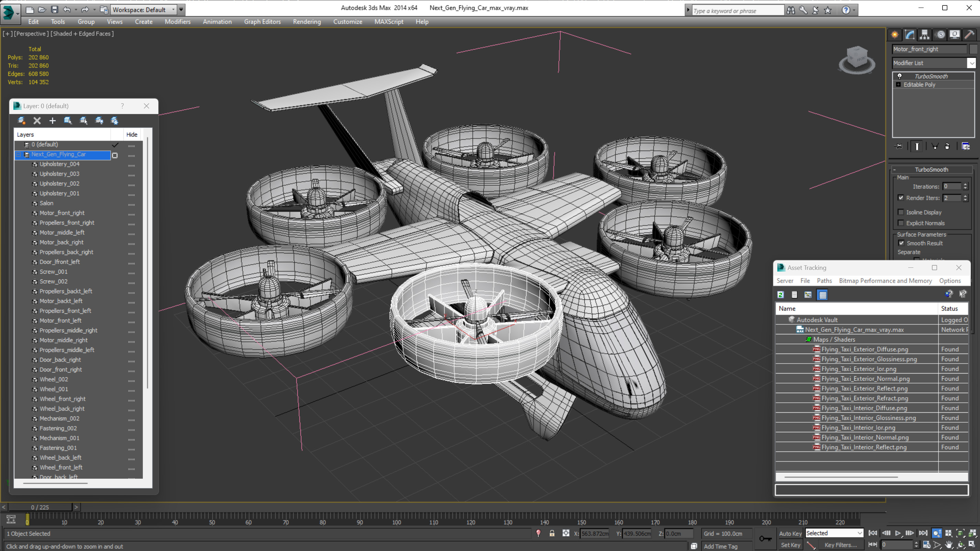Screen dimensions: 980x551
Task: Toggle Smooth Result checkbox
Action: pyautogui.click(x=902, y=243)
